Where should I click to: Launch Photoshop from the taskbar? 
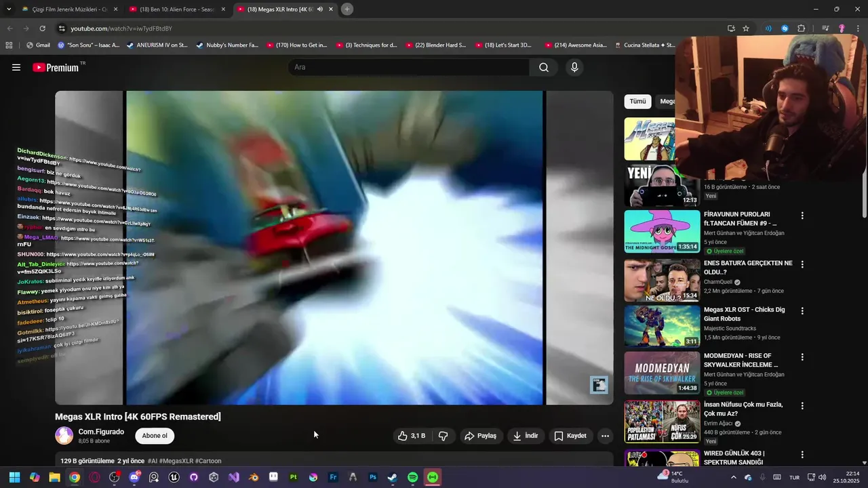373,477
